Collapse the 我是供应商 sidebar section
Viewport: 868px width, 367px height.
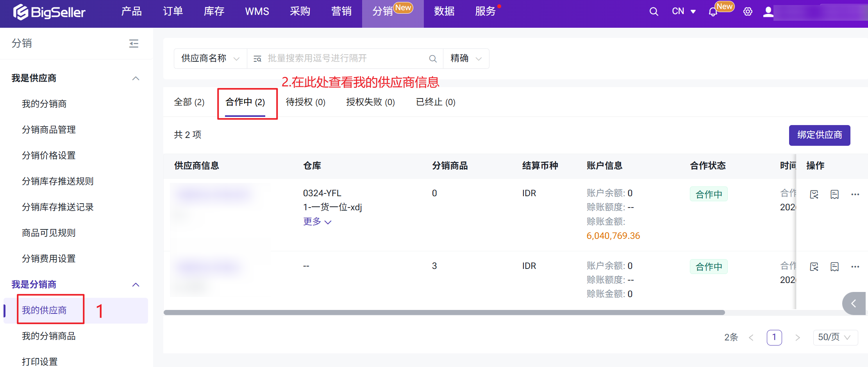[x=136, y=78]
